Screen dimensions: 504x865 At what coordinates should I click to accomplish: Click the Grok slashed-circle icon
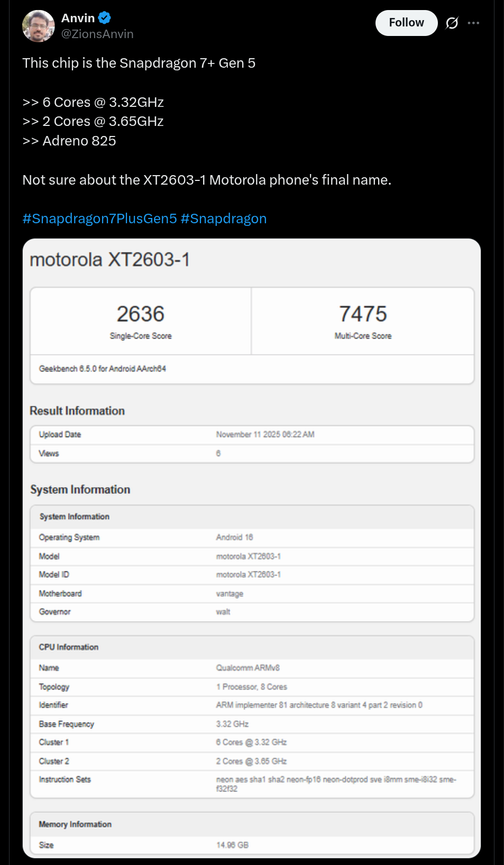[x=452, y=23]
